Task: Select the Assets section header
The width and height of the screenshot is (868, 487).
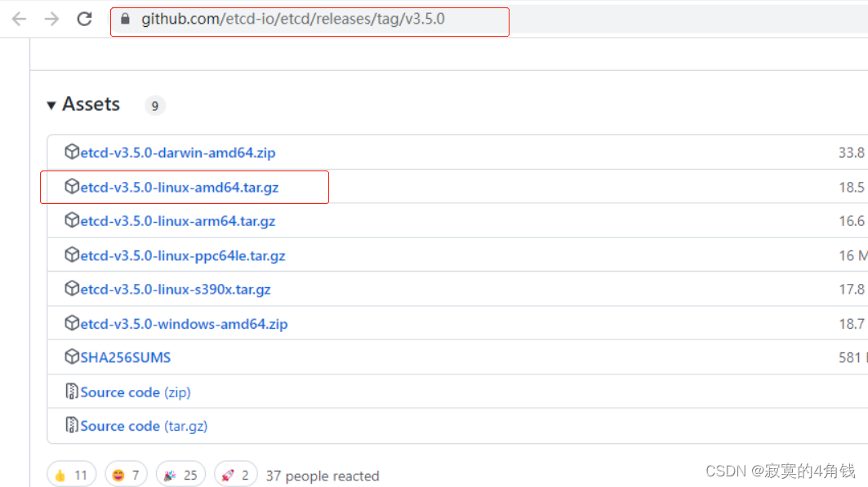Action: pyautogui.click(x=90, y=104)
